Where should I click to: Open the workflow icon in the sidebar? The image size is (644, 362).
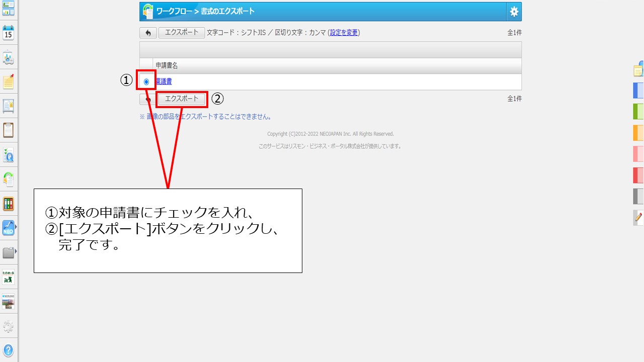point(8,179)
